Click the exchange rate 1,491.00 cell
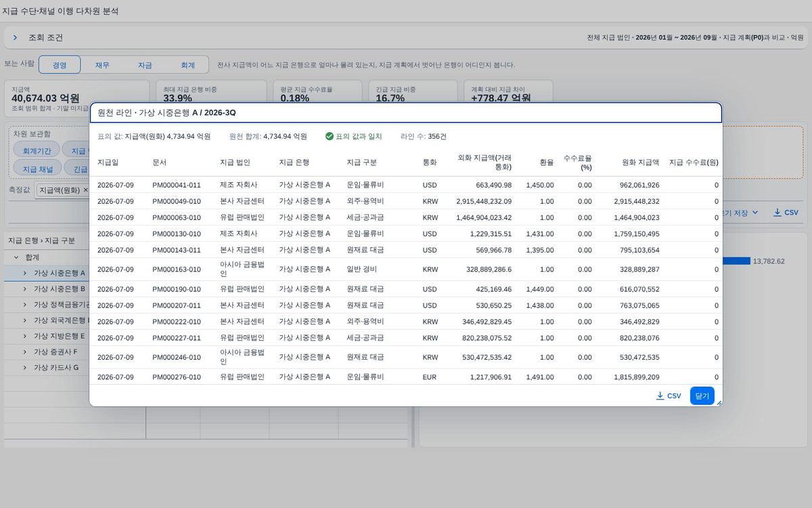This screenshot has width=812, height=508. point(540,377)
